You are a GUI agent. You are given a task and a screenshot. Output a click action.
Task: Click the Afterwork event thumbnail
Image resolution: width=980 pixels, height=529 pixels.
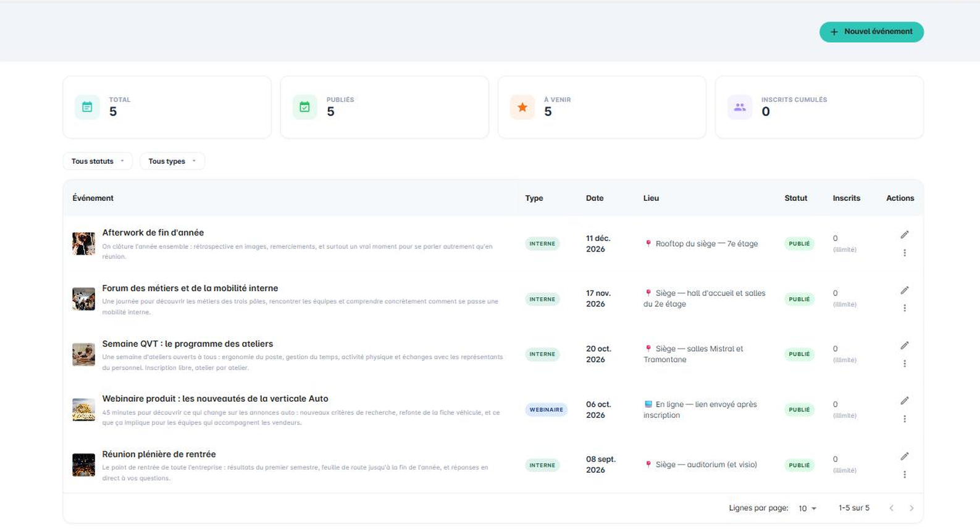83,243
